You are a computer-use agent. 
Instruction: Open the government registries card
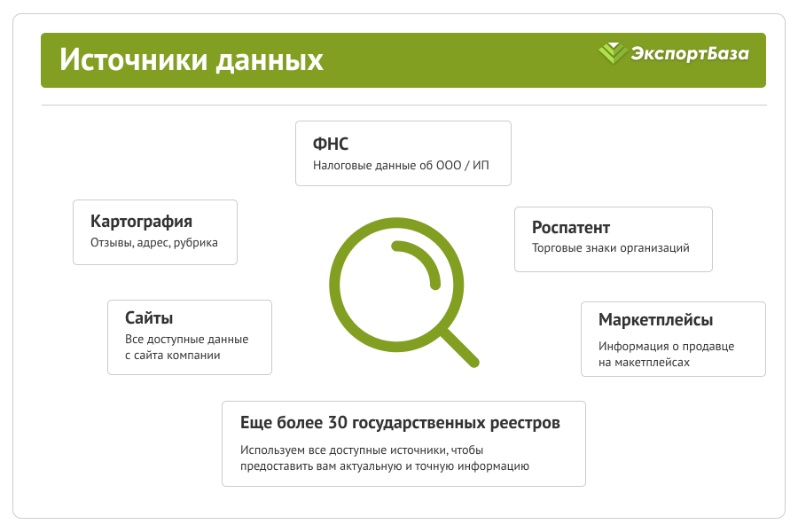tap(403, 442)
